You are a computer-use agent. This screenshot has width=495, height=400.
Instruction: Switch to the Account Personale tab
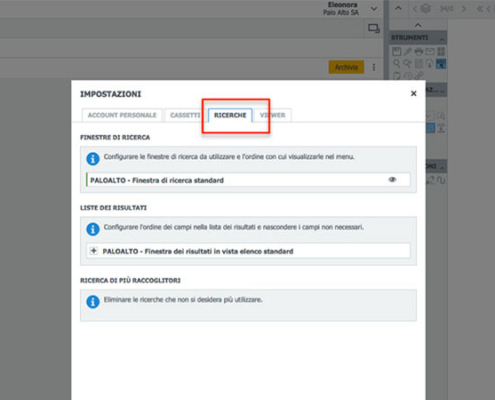coord(122,115)
